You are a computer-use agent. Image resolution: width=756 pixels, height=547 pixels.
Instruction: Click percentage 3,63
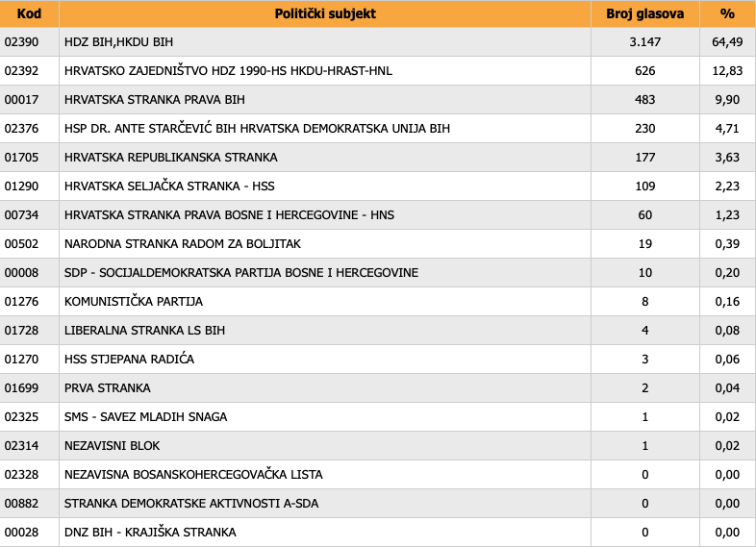pyautogui.click(x=727, y=158)
